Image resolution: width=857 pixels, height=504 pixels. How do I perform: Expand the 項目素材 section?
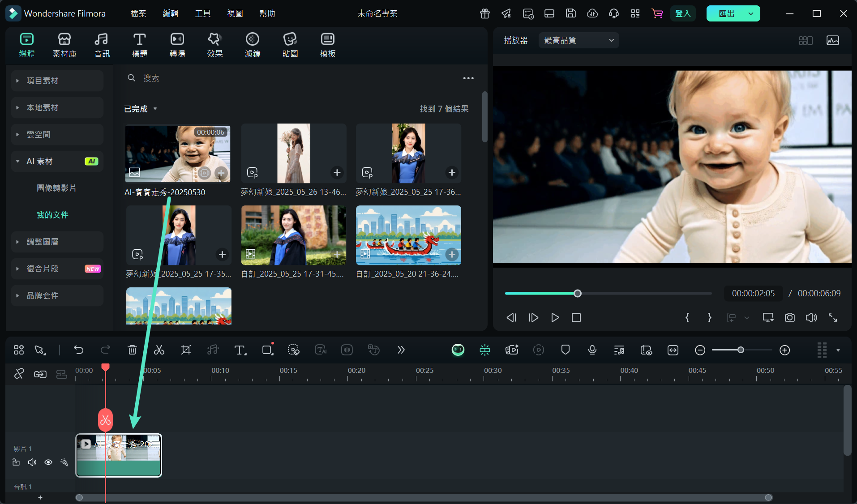pos(57,81)
